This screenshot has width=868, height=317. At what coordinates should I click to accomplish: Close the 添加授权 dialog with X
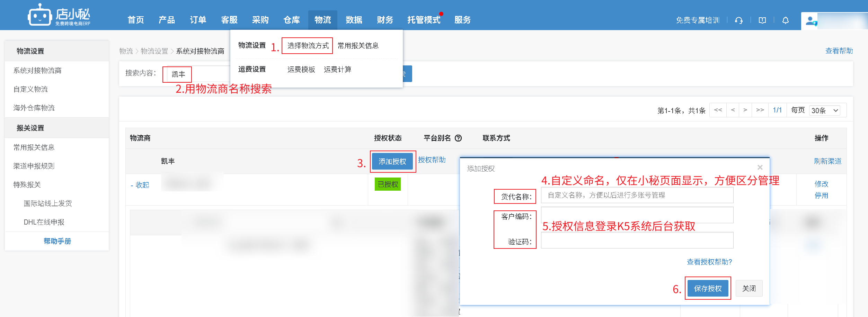(x=760, y=167)
